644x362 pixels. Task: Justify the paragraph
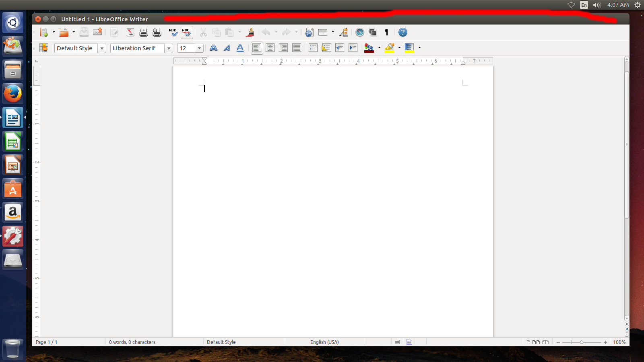point(297,48)
